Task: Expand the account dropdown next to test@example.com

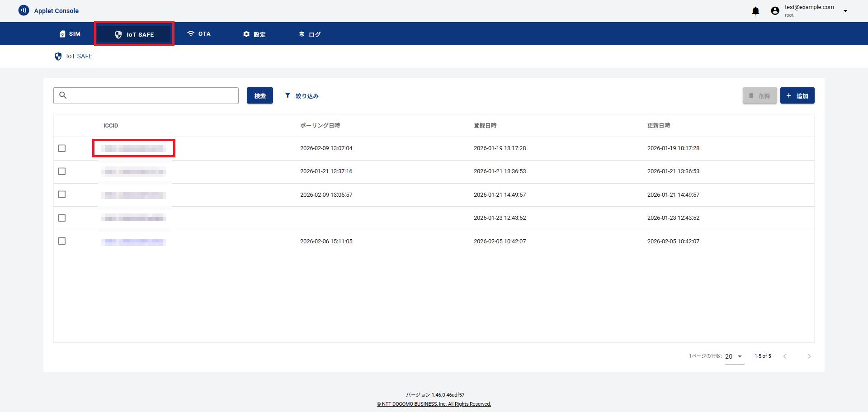Action: click(x=845, y=10)
